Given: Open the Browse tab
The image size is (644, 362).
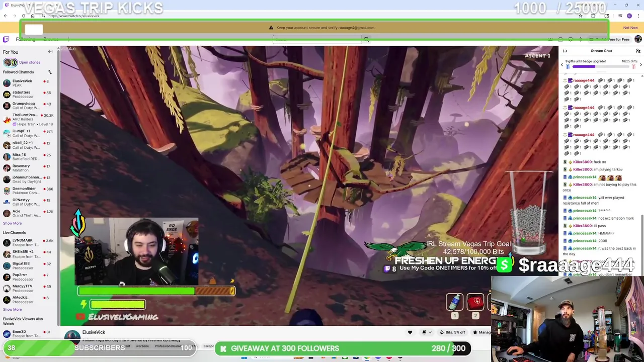Looking at the screenshot, I should pyautogui.click(x=51, y=39).
